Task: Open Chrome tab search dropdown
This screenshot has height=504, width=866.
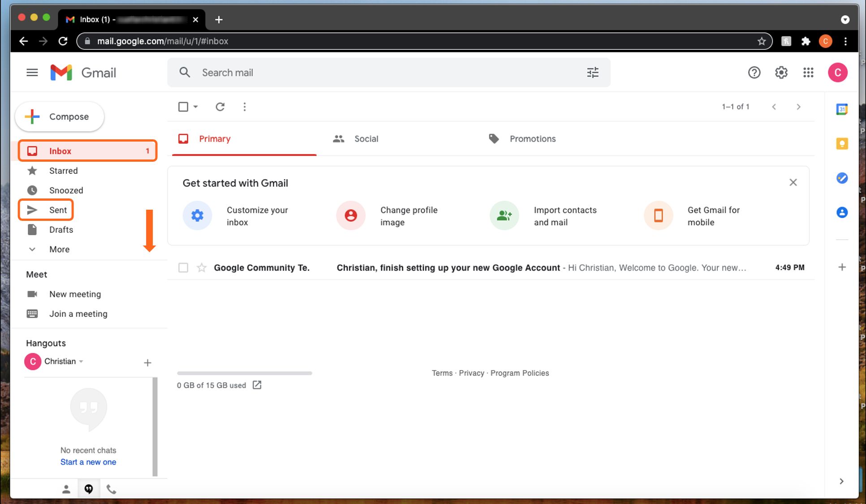Action: pos(845,20)
